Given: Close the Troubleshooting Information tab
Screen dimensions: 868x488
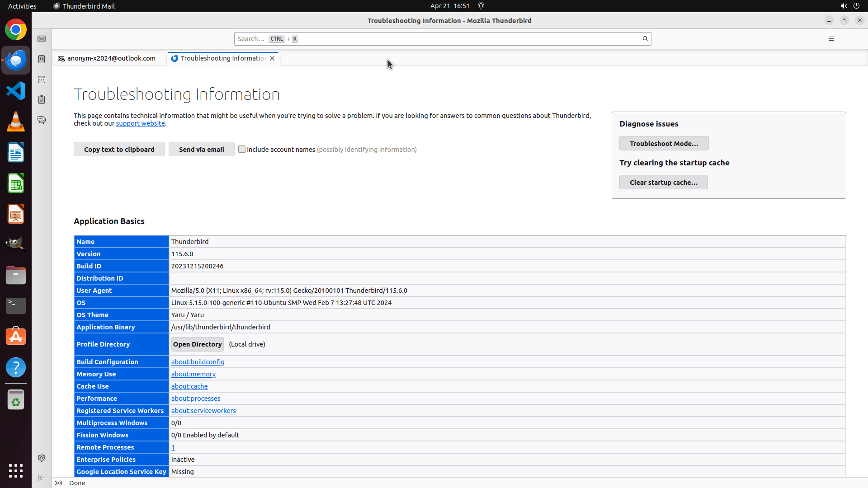Looking at the screenshot, I should (272, 58).
